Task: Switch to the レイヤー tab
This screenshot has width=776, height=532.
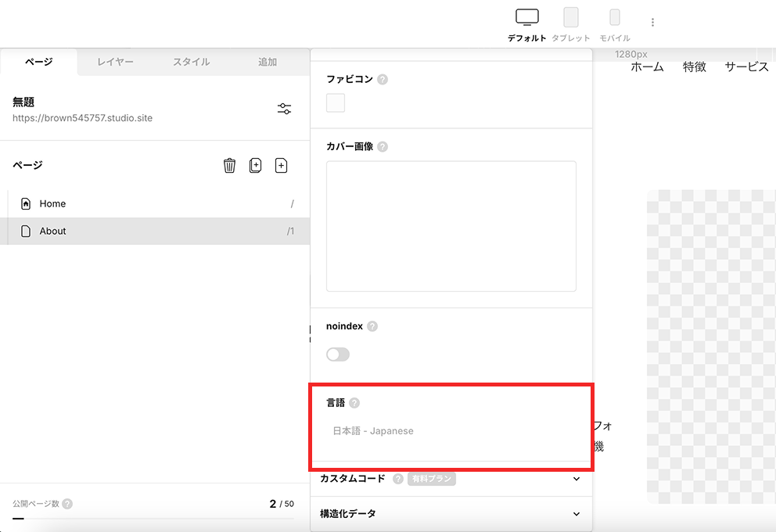Action: 115,62
